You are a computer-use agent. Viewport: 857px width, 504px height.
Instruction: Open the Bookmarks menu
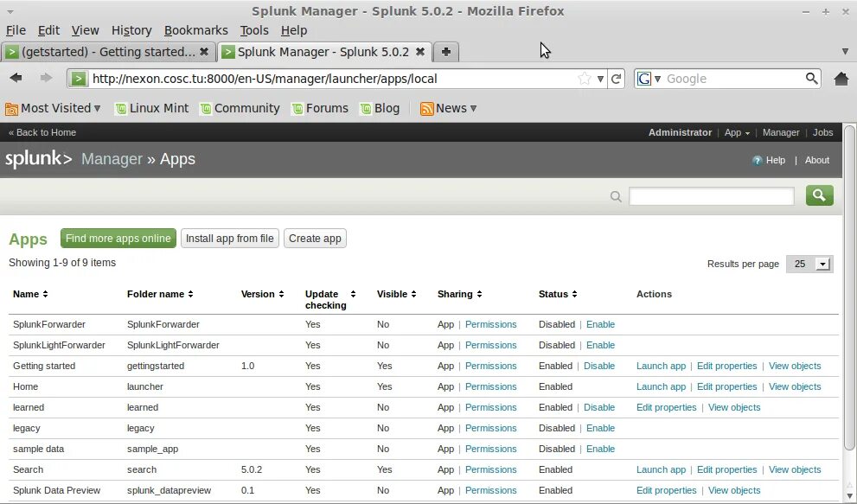(195, 30)
